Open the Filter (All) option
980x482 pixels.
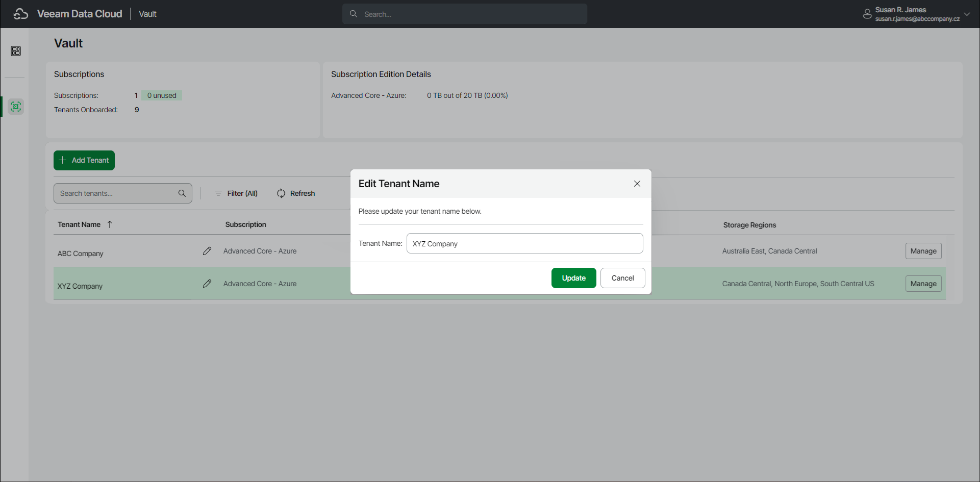pos(236,193)
